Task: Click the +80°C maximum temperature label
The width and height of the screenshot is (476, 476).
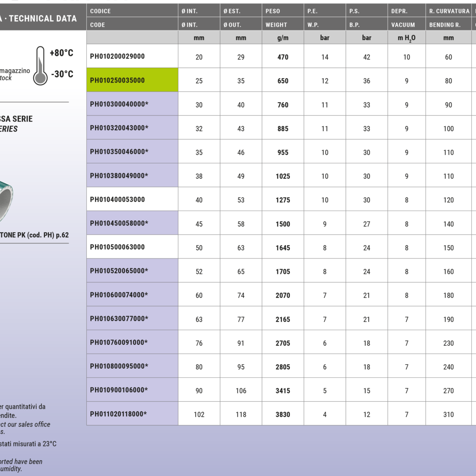Action: (61, 53)
